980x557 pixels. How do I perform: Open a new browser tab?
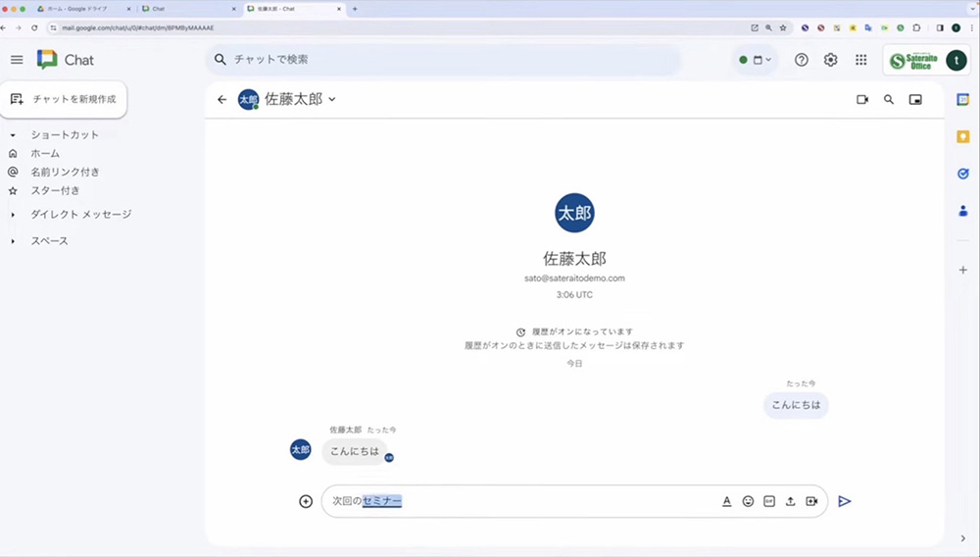(x=355, y=9)
